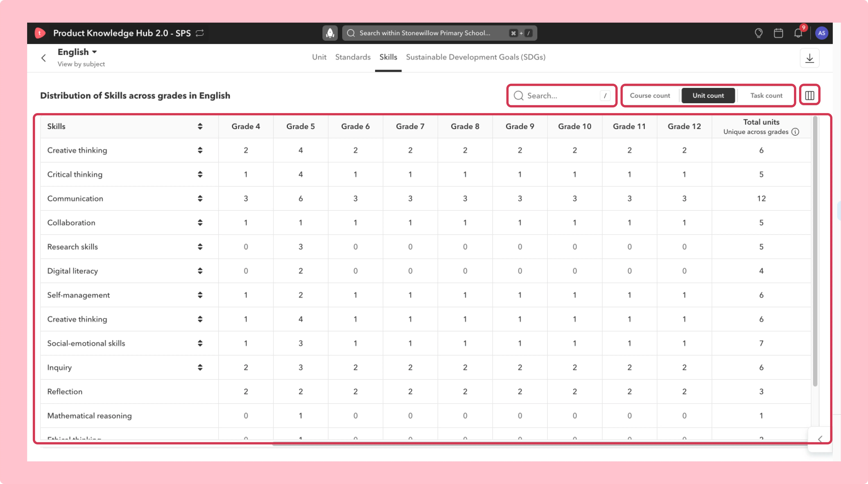Select Unit count view
The height and width of the screenshot is (484, 868).
coord(708,95)
